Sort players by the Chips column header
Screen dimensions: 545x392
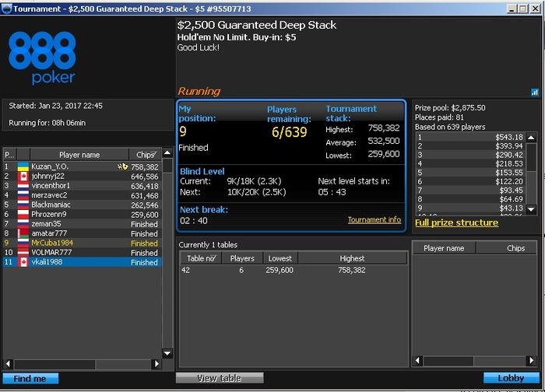pos(146,155)
